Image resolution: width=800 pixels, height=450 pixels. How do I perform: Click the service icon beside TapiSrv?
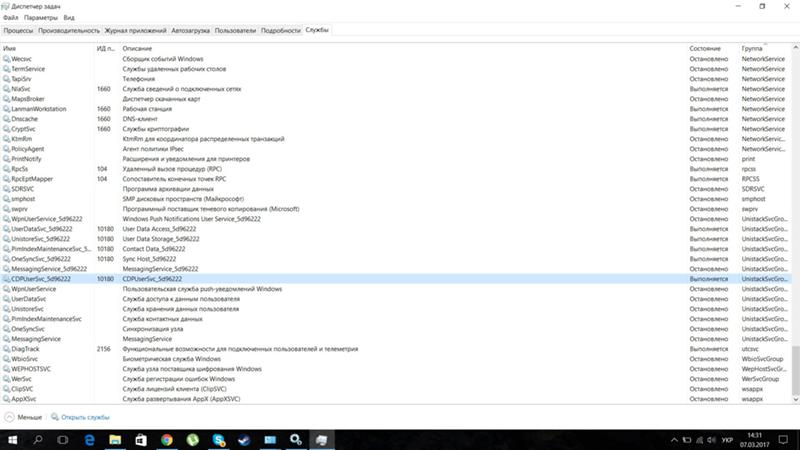click(6, 79)
